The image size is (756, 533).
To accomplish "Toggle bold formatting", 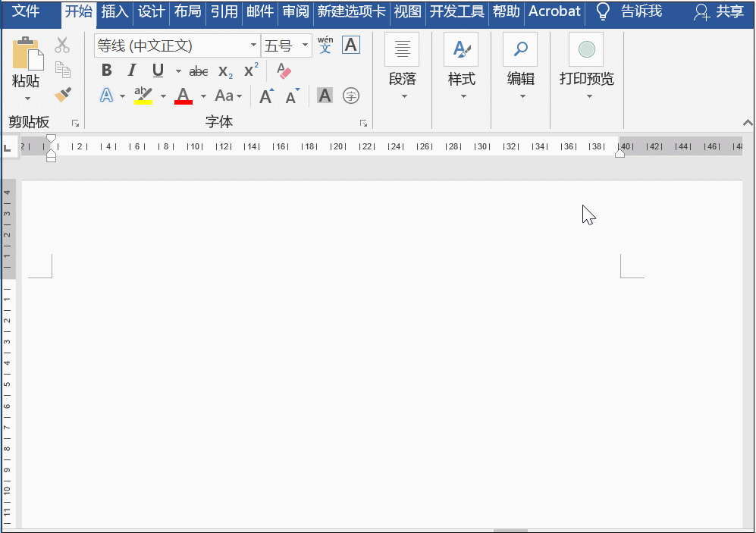I will click(106, 70).
